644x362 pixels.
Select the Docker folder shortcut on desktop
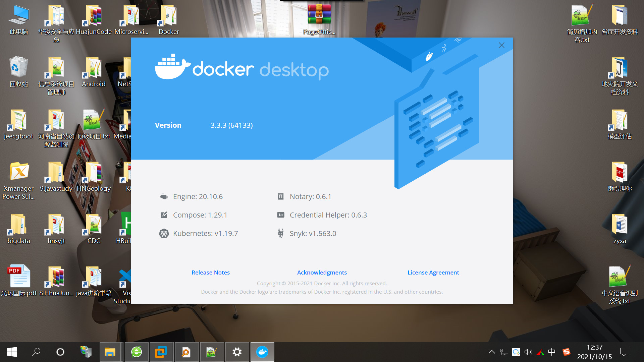pyautogui.click(x=169, y=20)
